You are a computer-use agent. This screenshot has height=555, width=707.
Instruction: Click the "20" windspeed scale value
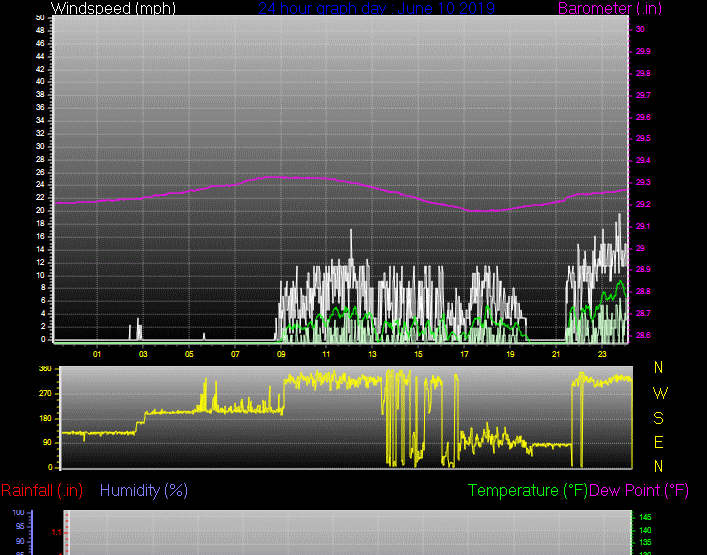coord(40,211)
